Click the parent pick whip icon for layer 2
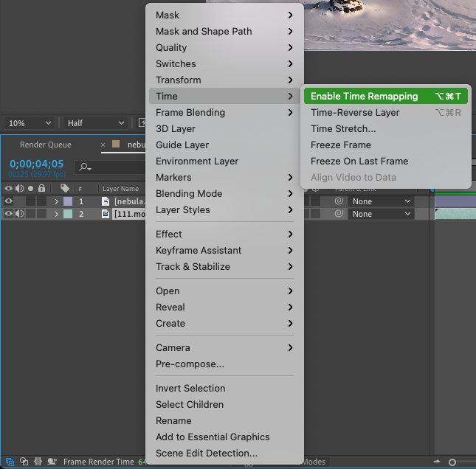Screen dimensions: 476x469 click(x=339, y=214)
